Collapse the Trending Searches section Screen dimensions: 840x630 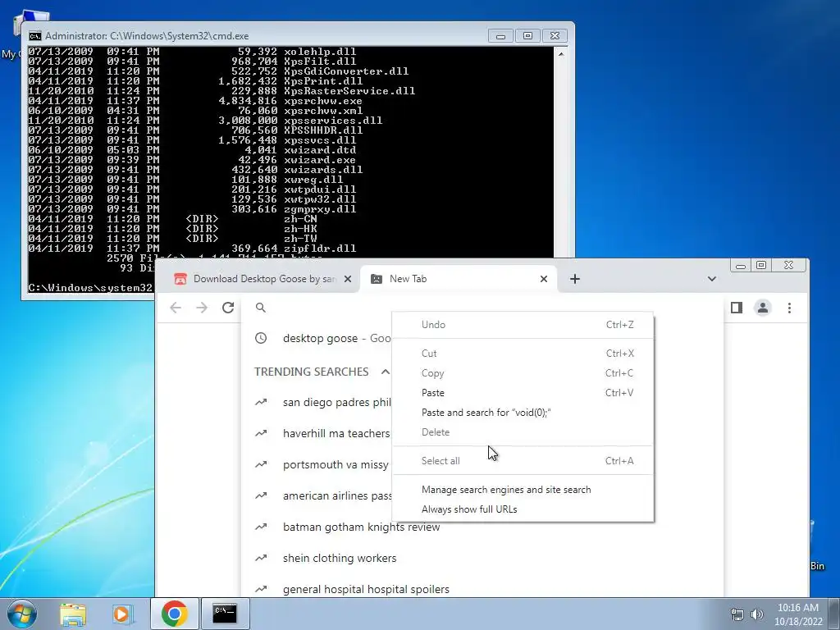pyautogui.click(x=386, y=372)
